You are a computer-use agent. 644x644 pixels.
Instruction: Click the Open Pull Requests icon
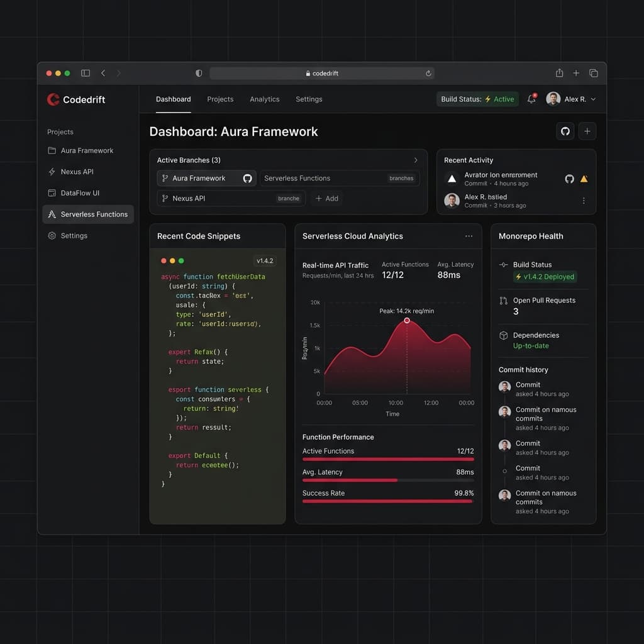pyautogui.click(x=504, y=301)
